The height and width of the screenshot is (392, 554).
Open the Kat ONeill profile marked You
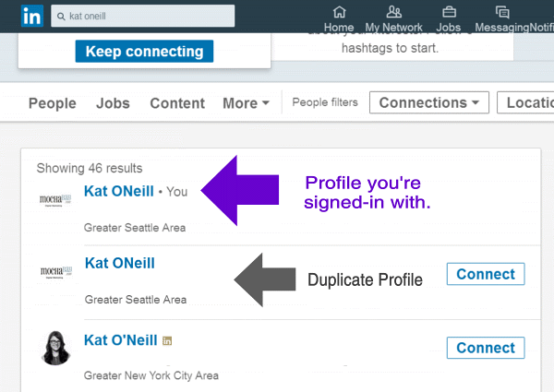pos(118,191)
